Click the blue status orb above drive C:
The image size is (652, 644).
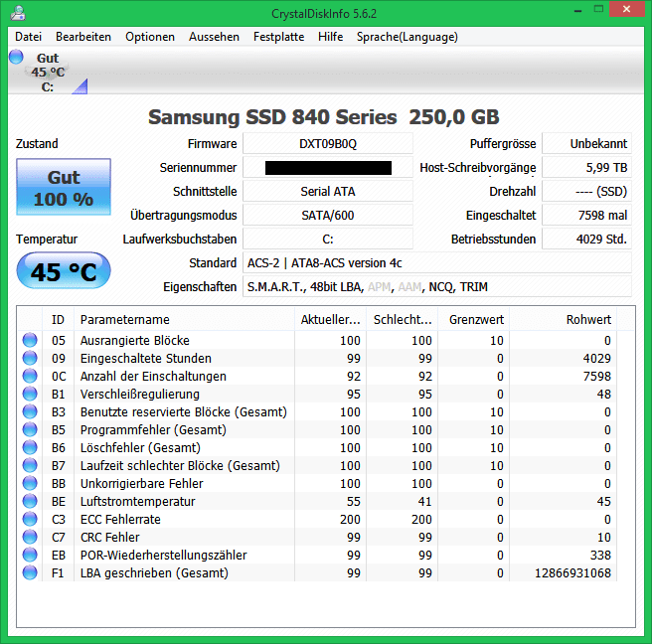[x=16, y=57]
